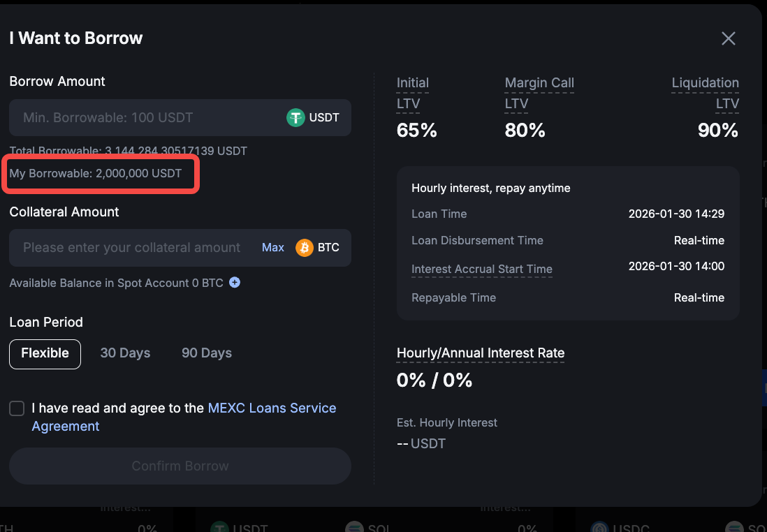Screen dimensions: 767x532
Task: Close the I Want to Borrow dialog
Action: click(728, 38)
